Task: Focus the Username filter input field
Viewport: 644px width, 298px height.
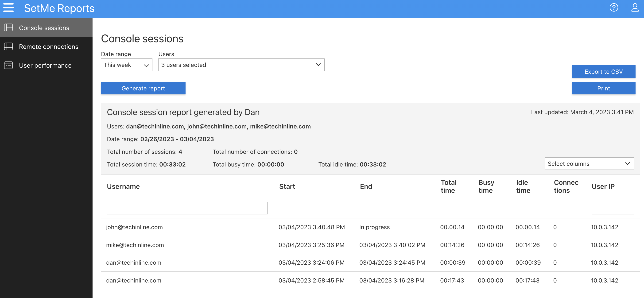Action: tap(187, 208)
